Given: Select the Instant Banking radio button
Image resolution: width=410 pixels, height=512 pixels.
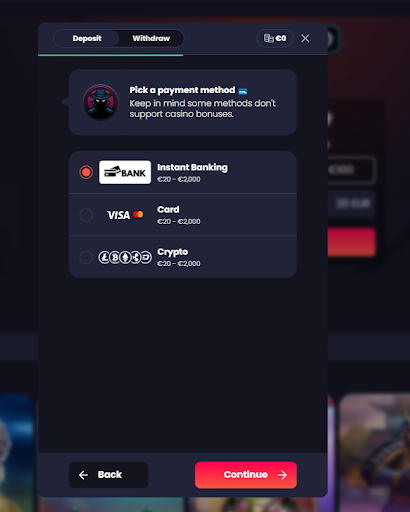Looking at the screenshot, I should point(86,172).
